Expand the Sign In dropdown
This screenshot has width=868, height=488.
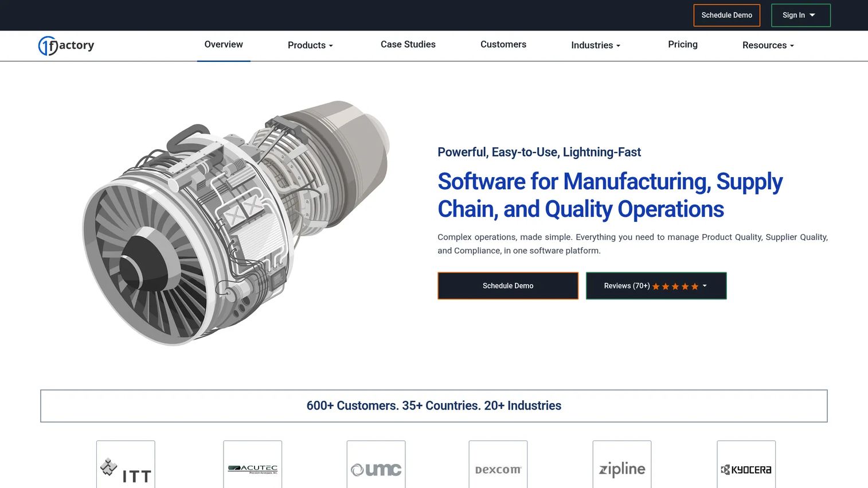(801, 15)
